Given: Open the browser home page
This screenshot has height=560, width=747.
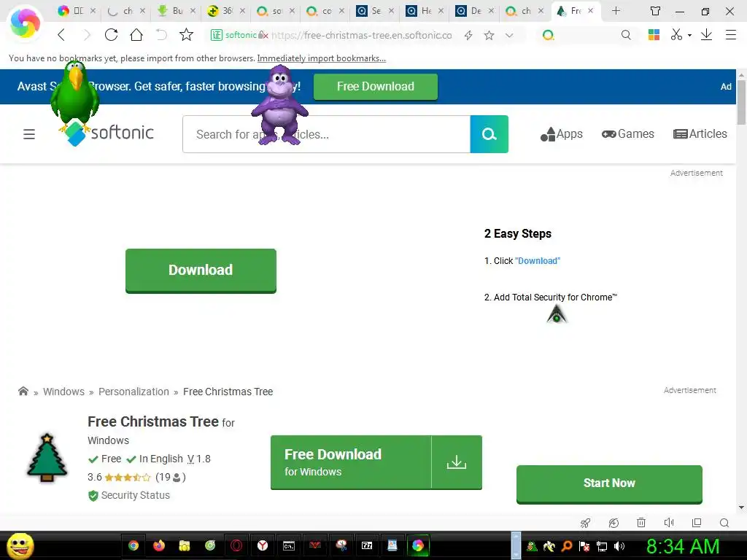Looking at the screenshot, I should click(x=136, y=35).
